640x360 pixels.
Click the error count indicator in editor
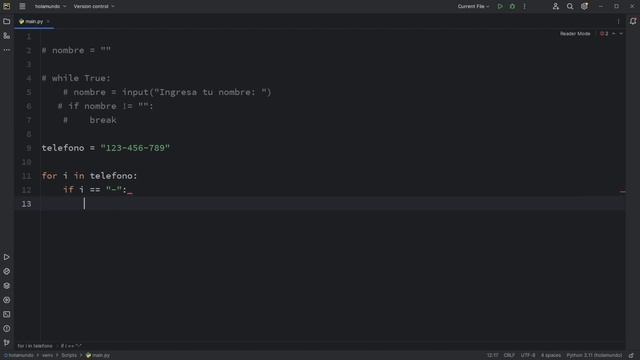click(x=604, y=33)
